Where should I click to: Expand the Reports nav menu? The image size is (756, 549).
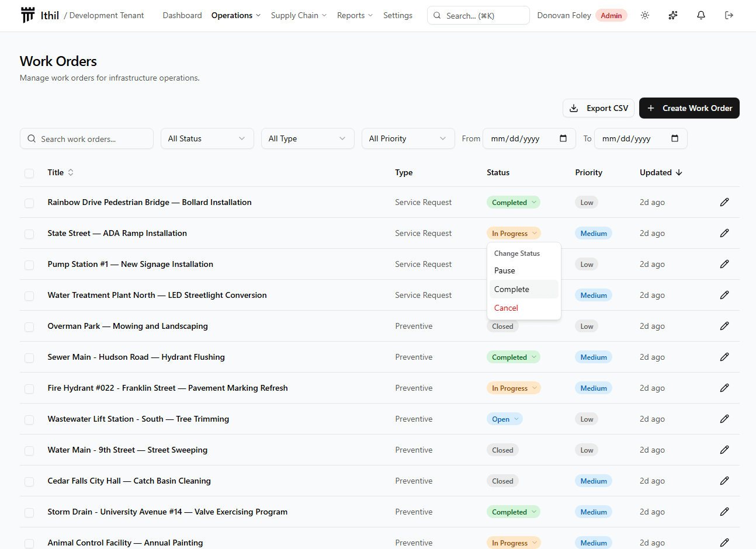coord(355,15)
